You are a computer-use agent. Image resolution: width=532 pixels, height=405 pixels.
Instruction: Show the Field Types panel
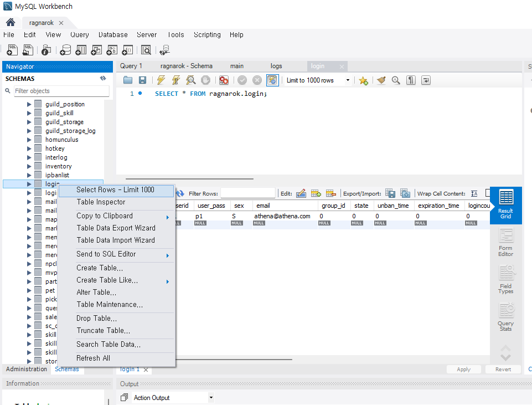pos(505,279)
